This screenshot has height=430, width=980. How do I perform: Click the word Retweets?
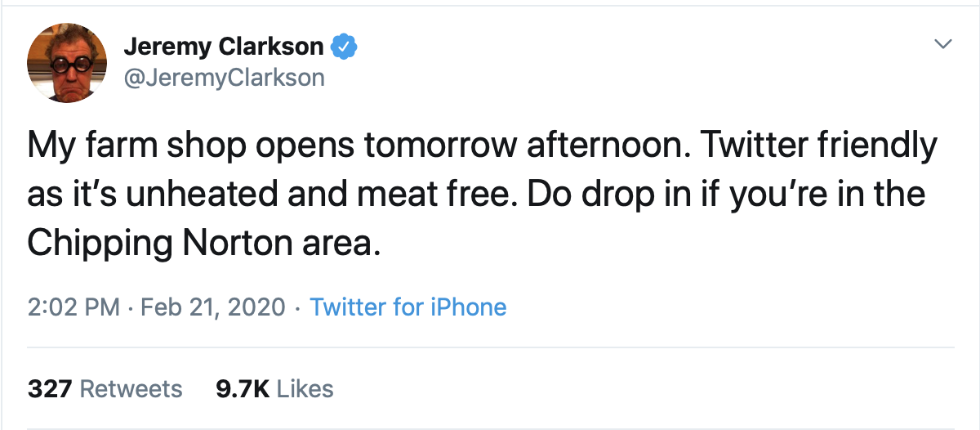point(131,388)
